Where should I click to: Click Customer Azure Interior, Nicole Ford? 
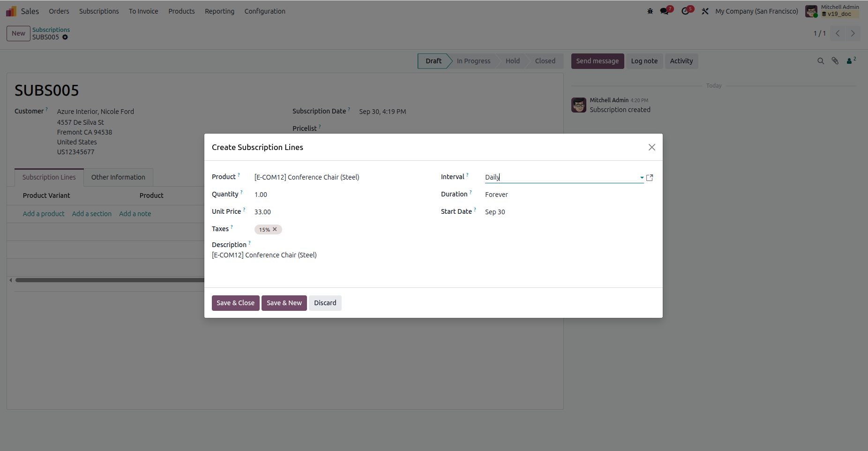point(96,112)
